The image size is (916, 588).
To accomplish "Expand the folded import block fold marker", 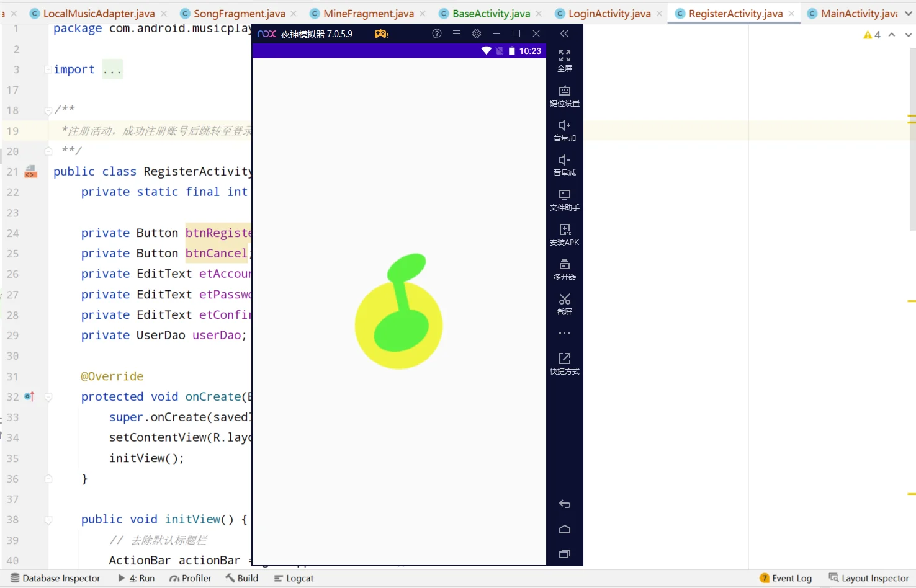I will coord(48,69).
